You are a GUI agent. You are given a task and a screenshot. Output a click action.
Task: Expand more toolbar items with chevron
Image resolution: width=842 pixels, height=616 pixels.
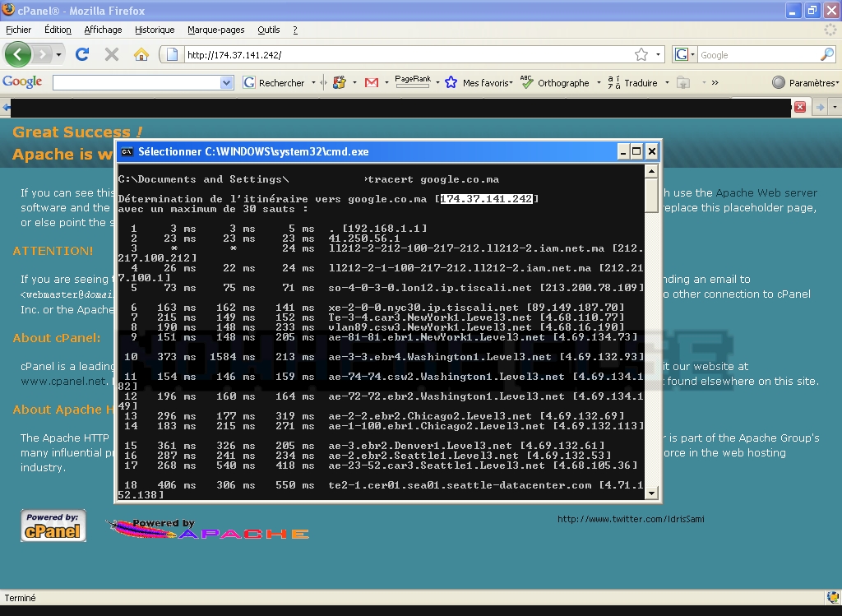coord(715,83)
